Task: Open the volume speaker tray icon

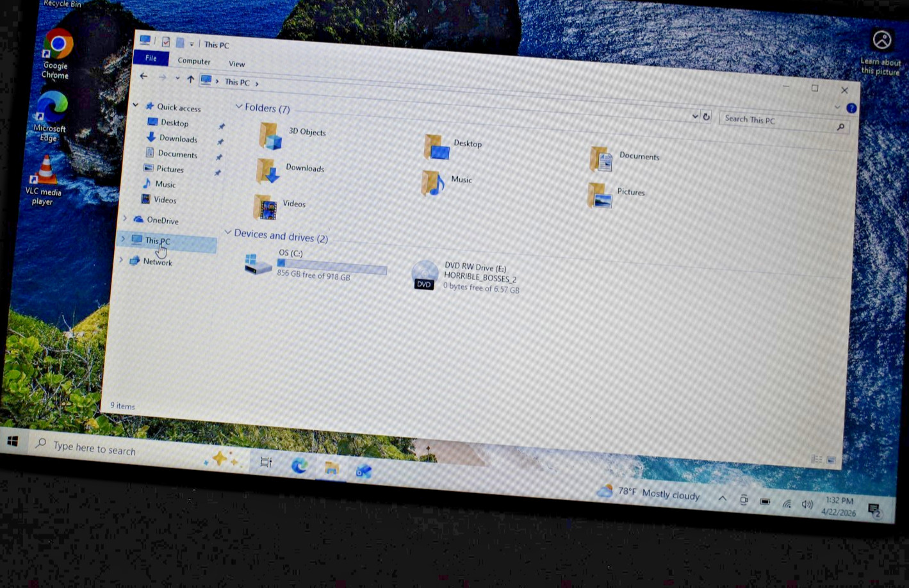Action: (x=807, y=505)
